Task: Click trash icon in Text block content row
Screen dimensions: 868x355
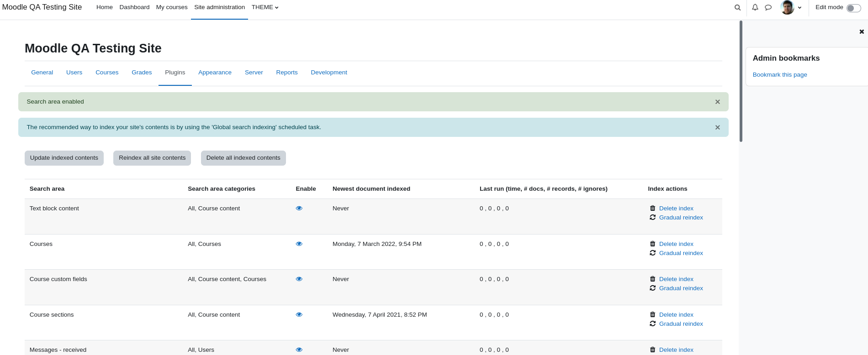Action: (652, 208)
